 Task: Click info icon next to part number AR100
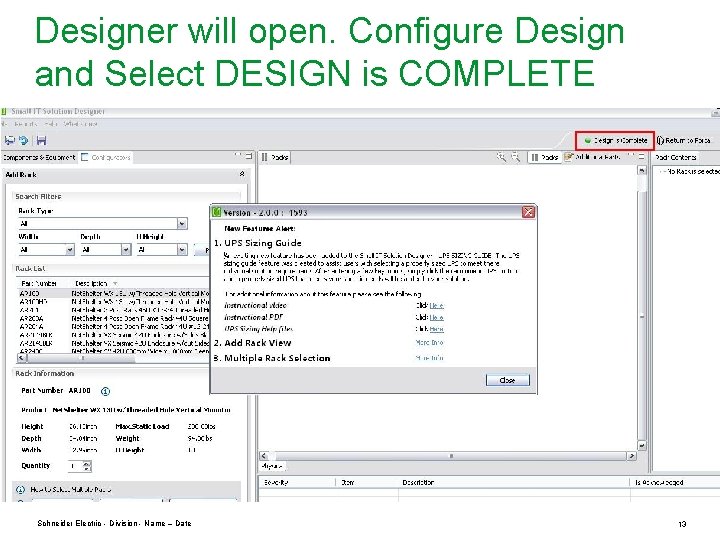105,391
